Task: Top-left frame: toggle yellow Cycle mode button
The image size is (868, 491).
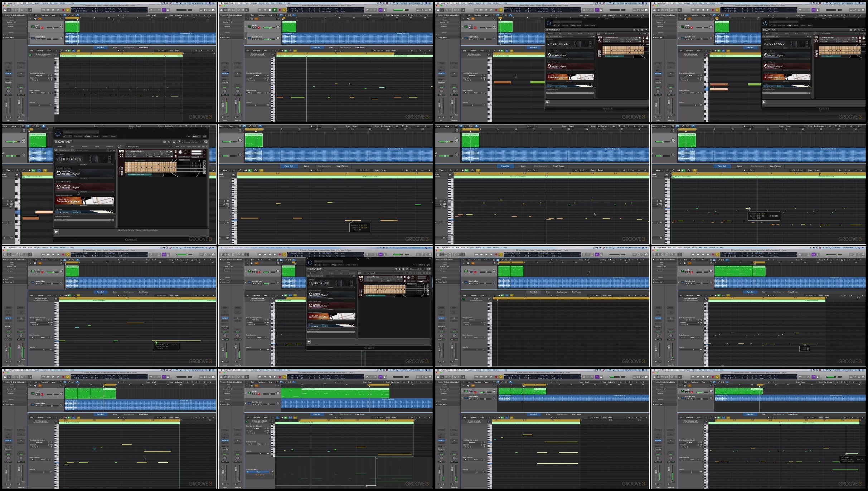Action: click(68, 10)
